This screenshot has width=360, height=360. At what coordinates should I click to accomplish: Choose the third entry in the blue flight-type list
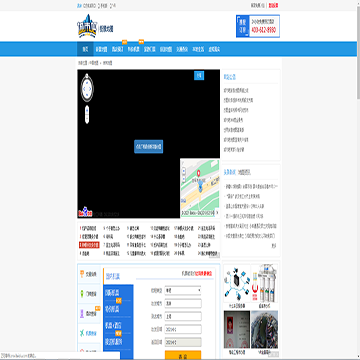point(113,325)
